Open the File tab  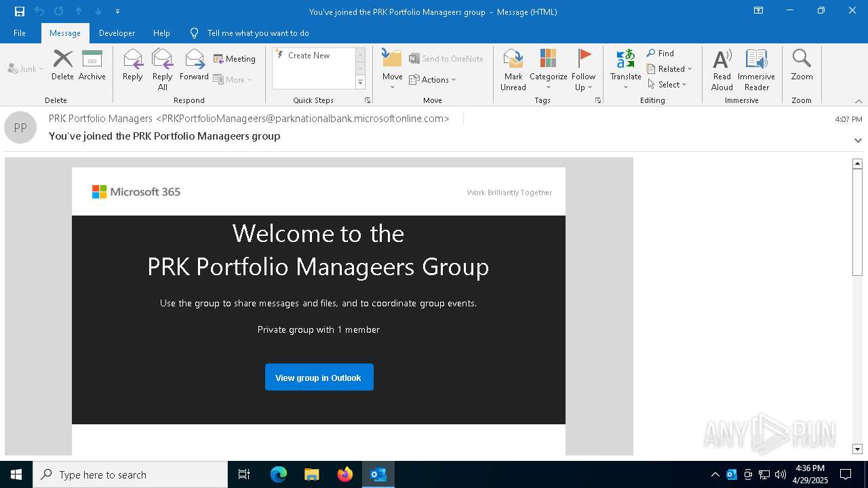(x=20, y=33)
